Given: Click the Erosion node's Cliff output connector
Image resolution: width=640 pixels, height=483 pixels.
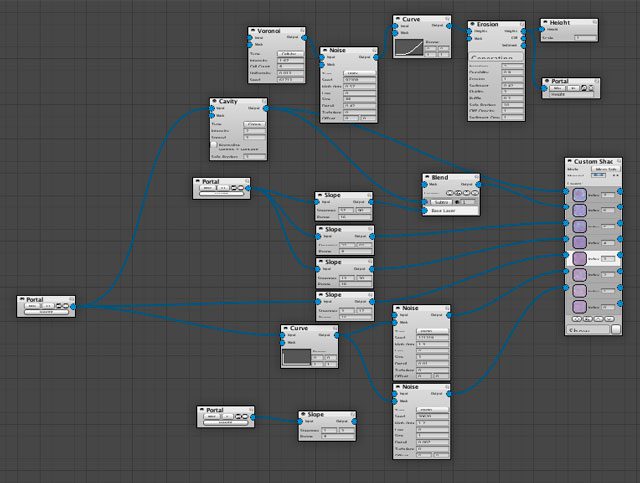Looking at the screenshot, I should [x=524, y=38].
